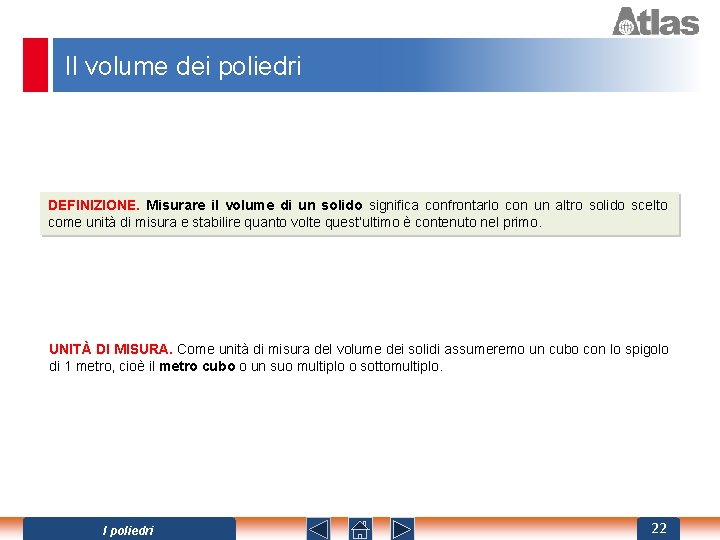
Task: Select the 'I poliedri' footer label
Action: click(128, 530)
